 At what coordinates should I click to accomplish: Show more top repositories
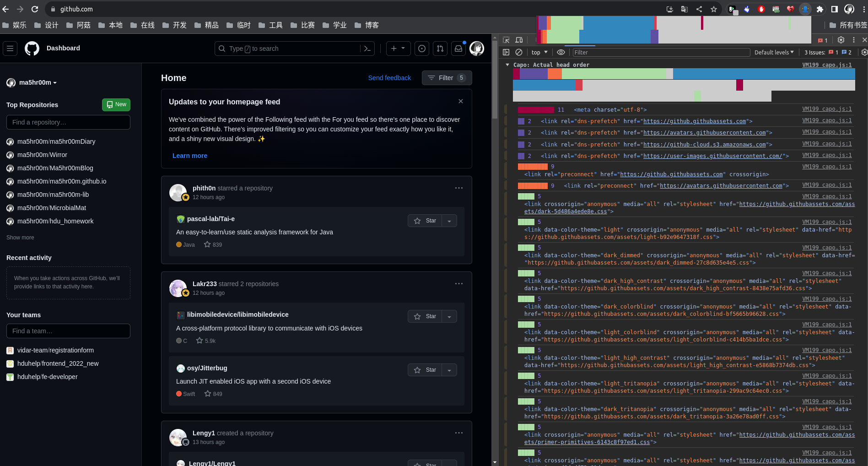pyautogui.click(x=20, y=238)
